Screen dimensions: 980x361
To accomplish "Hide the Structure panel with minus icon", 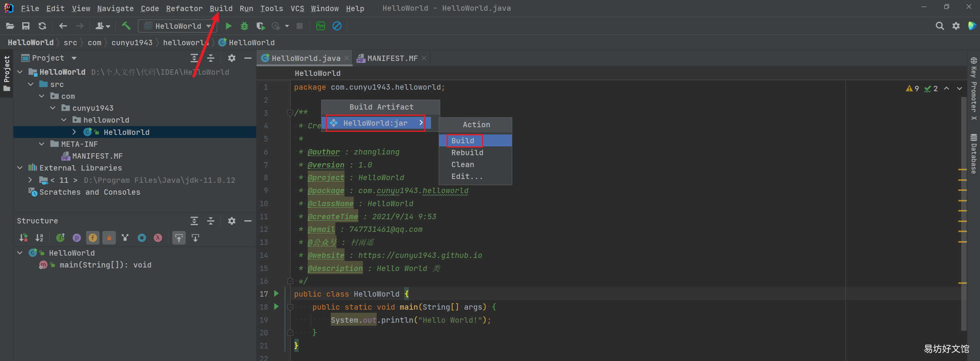I will click(x=248, y=221).
